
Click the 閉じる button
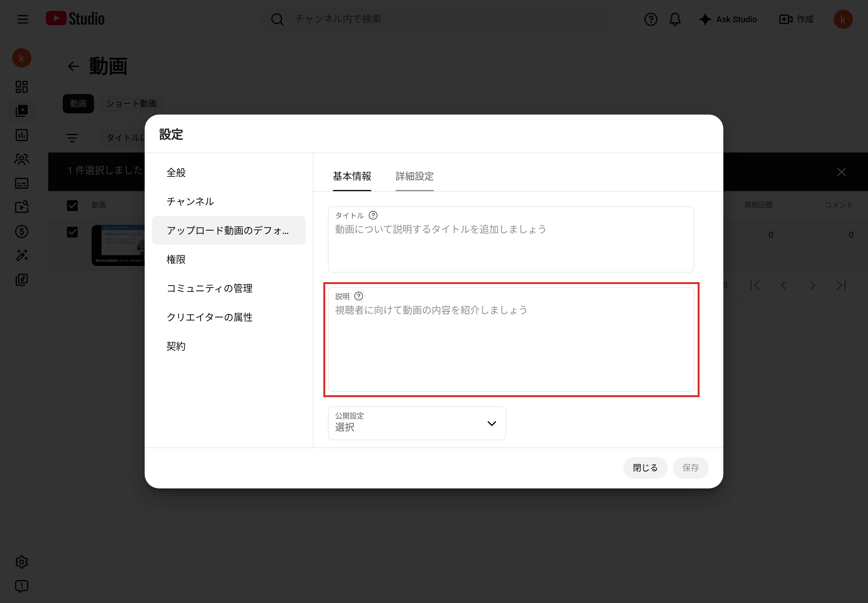click(645, 468)
